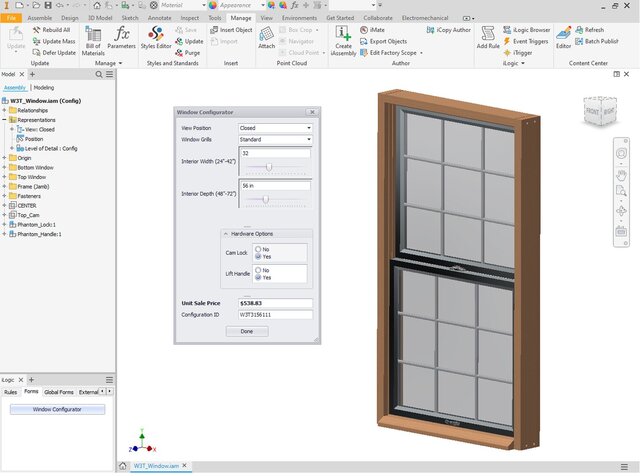Click the ViewCube in the viewport
The width and height of the screenshot is (640, 476).
pyautogui.click(x=599, y=112)
